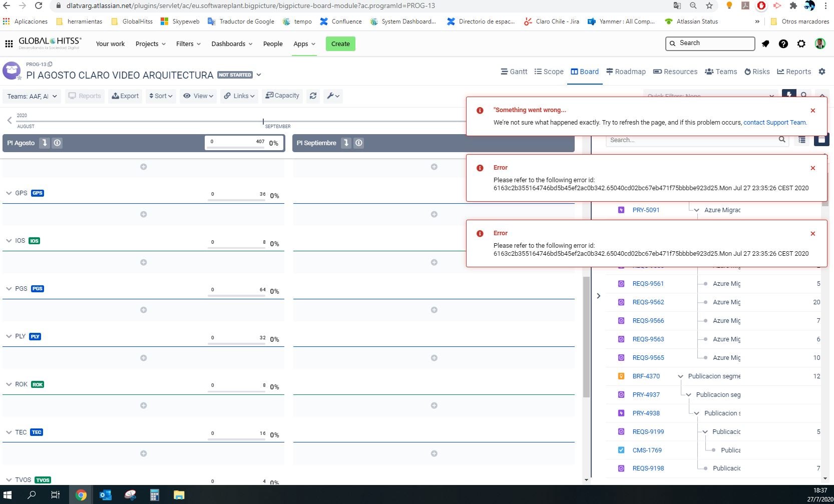Open Jira settings gear in top navigation
834x504 pixels.
tap(801, 44)
